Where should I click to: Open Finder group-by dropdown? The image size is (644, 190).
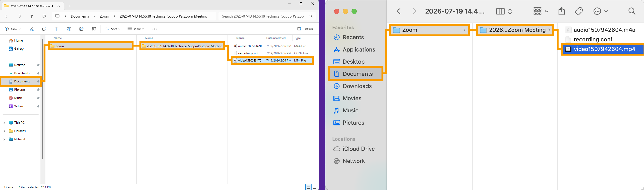540,11
